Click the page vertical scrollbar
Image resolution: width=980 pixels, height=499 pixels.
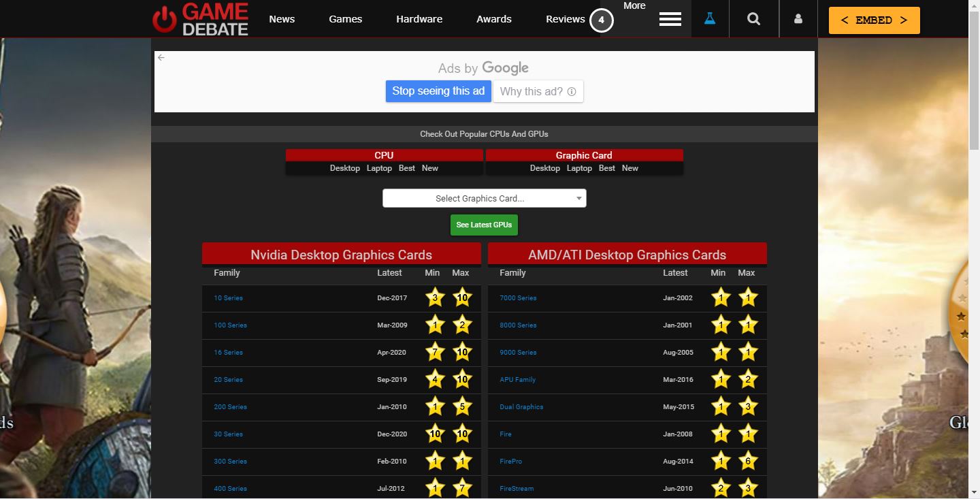[974, 272]
